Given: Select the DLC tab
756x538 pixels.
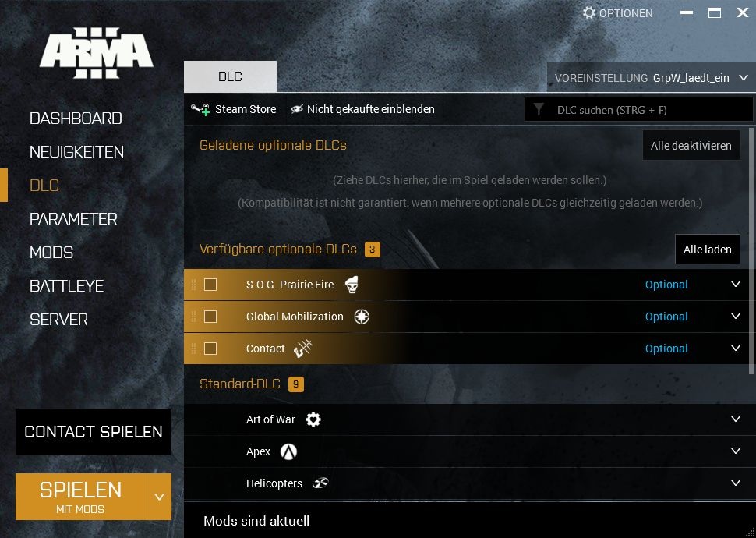Looking at the screenshot, I should 230,76.
